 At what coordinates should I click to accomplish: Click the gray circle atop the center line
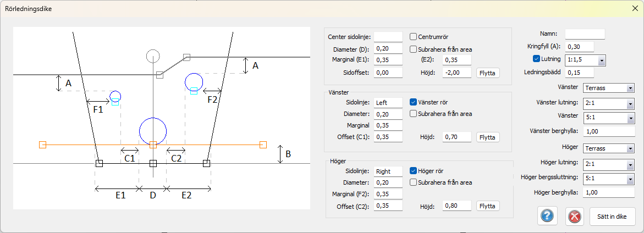153,56
